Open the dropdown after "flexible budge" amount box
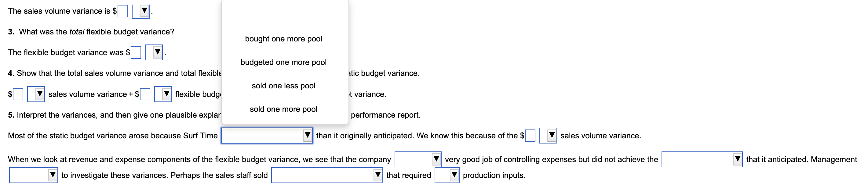Image resolution: width=868 pixels, height=195 pixels. coord(166,94)
